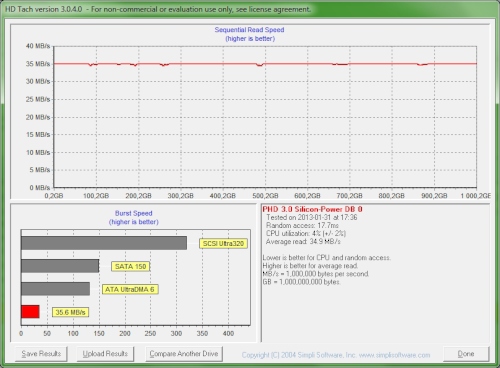Close the dialog with Done

(x=466, y=354)
